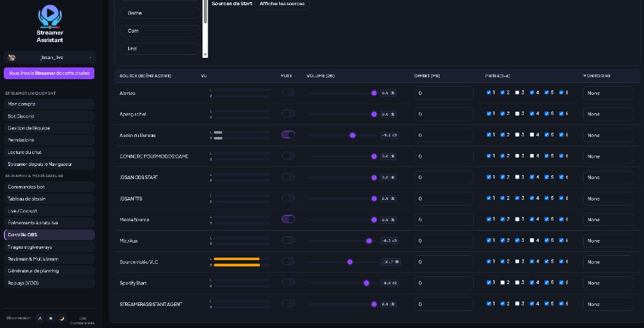Screen dimensions: 644x328
Task: Open monitoring dropdown for Alertes
Action: pos(608,93)
